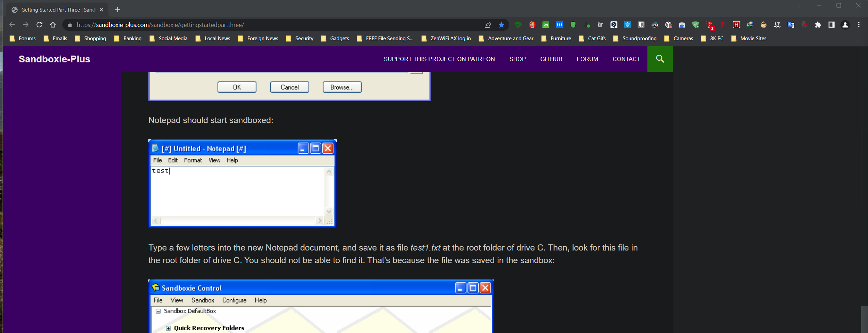Click the purple 'tr' extension icon
Viewport: 868px width, 333px height.
click(x=600, y=25)
